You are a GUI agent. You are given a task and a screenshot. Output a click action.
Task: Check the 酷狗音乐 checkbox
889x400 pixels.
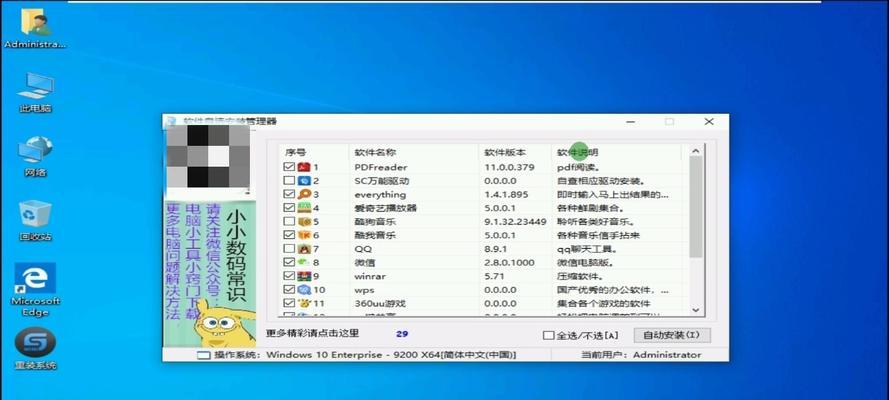(x=289, y=222)
